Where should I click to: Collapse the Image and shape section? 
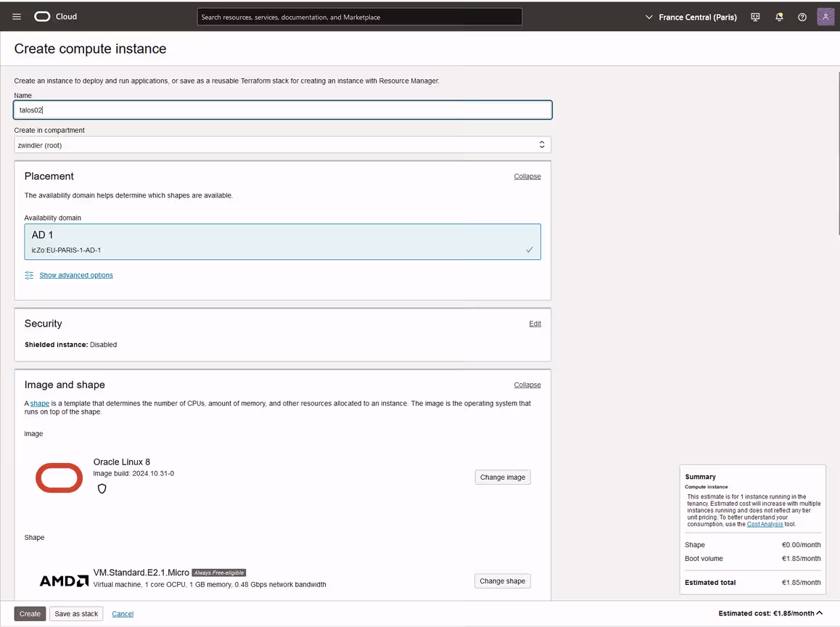527,385
